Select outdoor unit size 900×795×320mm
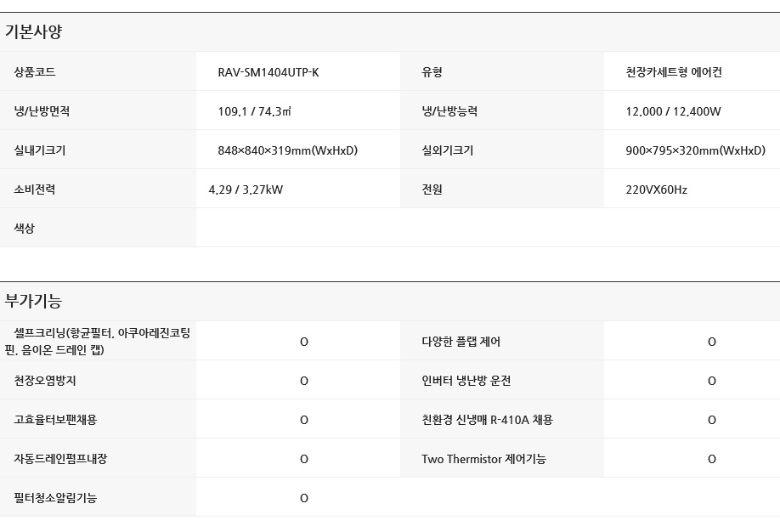The image size is (780, 532). point(695,150)
